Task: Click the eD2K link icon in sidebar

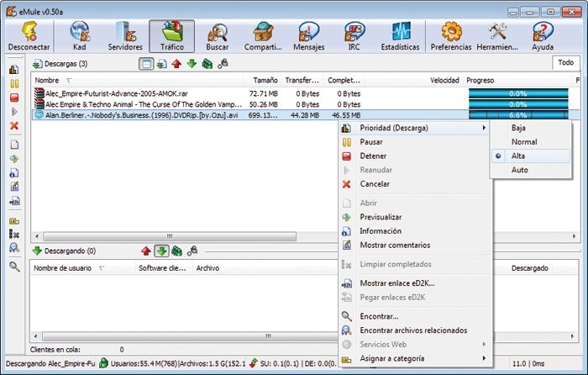Action: pos(14,201)
